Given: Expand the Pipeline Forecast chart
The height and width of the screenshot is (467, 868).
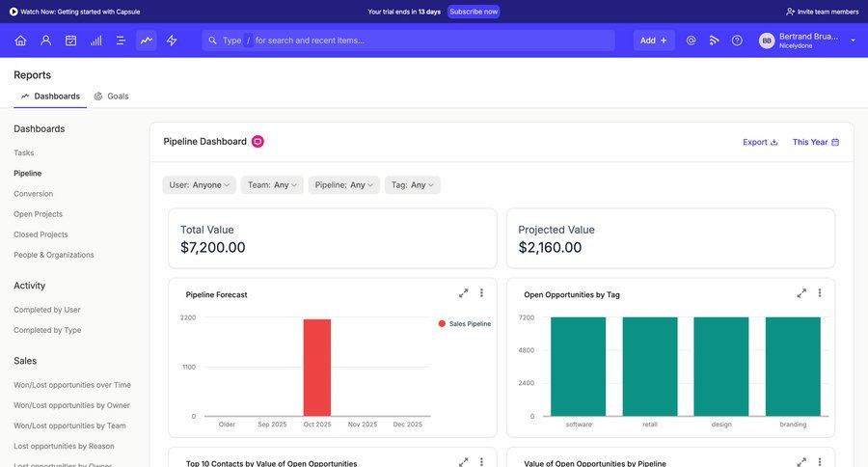Looking at the screenshot, I should point(463,293).
